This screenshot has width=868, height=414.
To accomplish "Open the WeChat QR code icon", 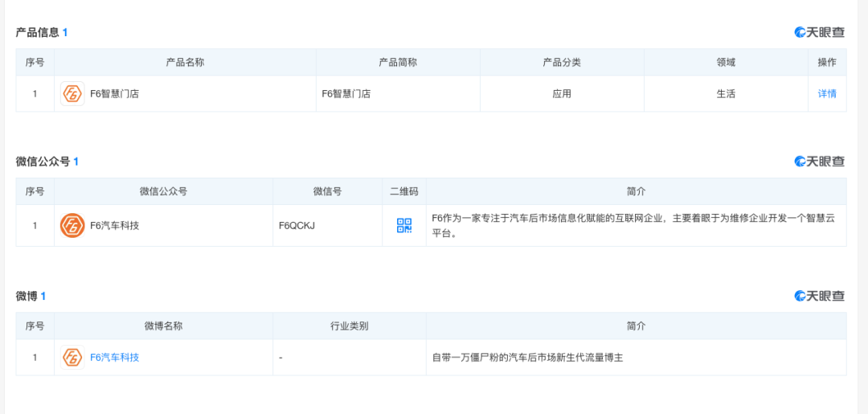I will 404,225.
